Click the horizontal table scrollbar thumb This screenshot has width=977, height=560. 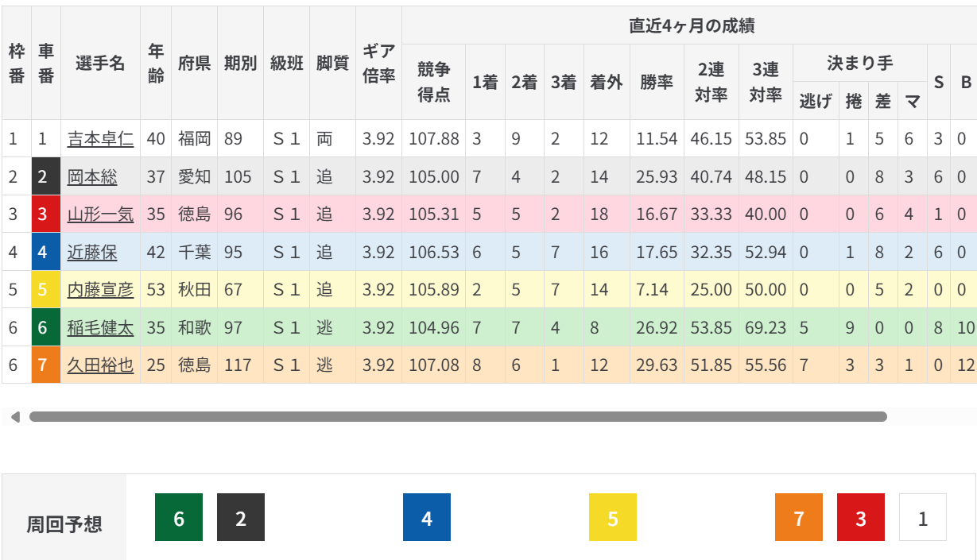coord(458,417)
